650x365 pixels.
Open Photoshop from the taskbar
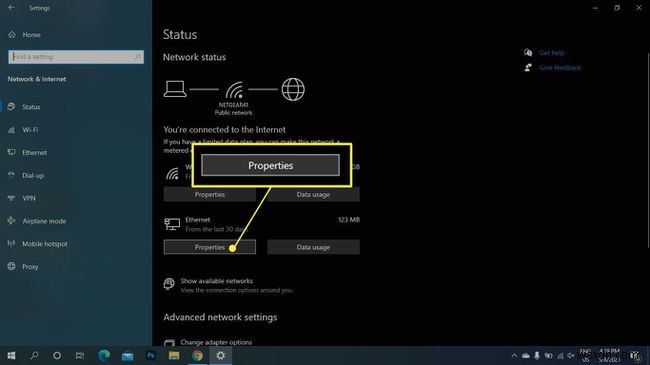(150, 355)
